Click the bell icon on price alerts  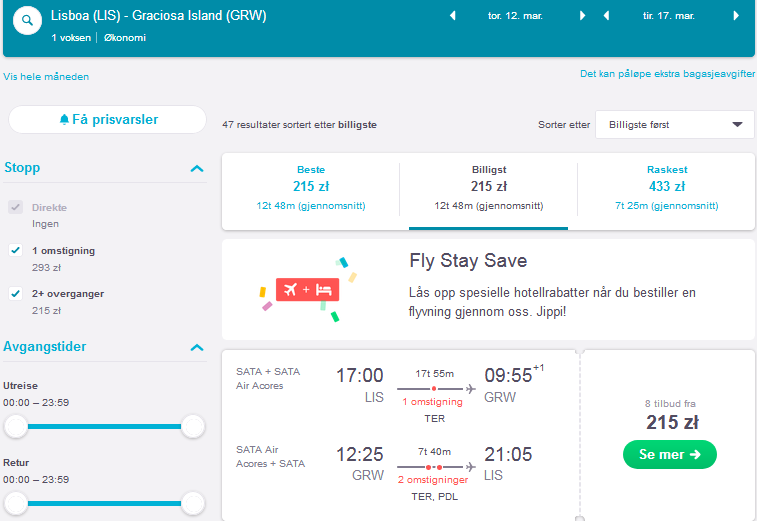[x=64, y=119]
